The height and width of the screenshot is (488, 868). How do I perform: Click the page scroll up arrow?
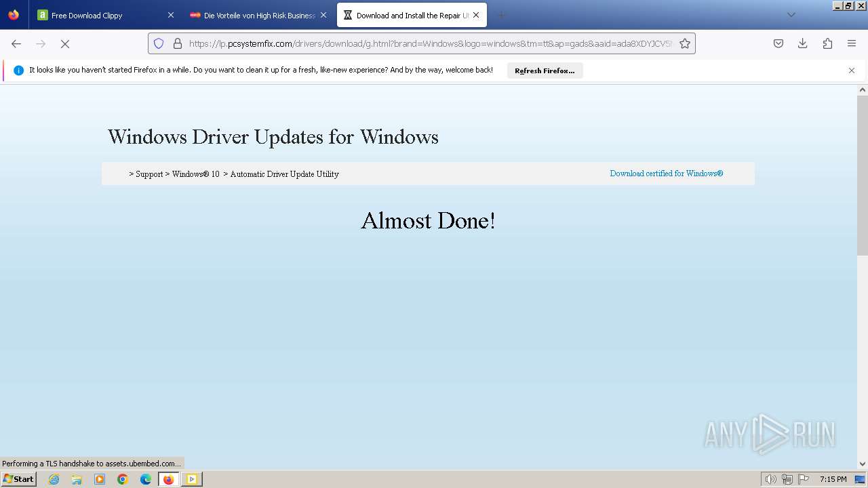tap(863, 89)
